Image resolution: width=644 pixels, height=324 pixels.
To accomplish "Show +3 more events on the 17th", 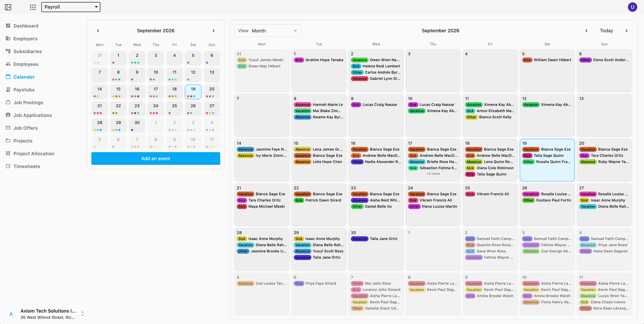I will (x=433, y=174).
